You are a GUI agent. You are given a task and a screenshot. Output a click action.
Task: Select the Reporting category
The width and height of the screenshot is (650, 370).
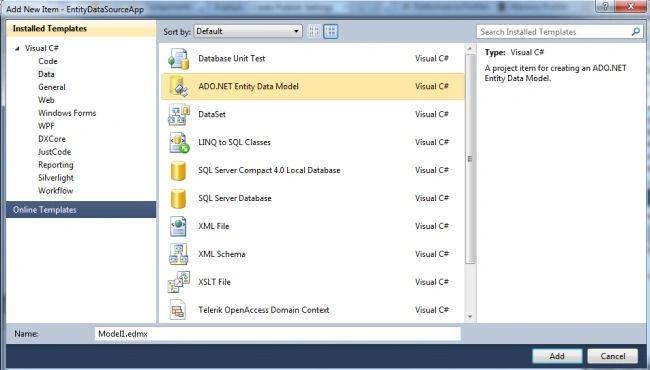[x=56, y=164]
